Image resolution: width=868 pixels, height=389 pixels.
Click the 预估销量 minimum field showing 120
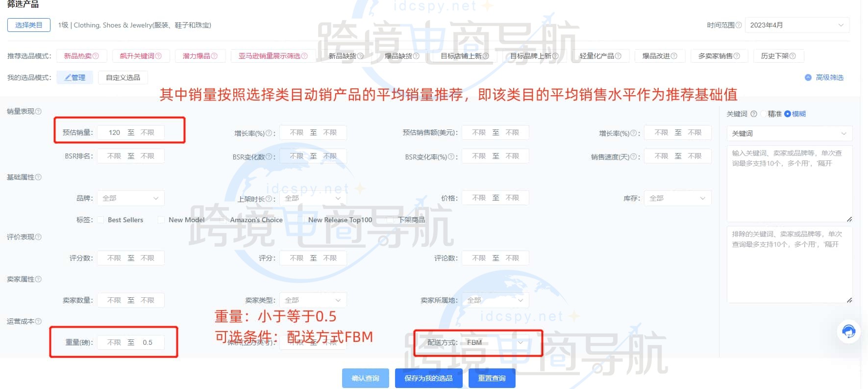(114, 132)
